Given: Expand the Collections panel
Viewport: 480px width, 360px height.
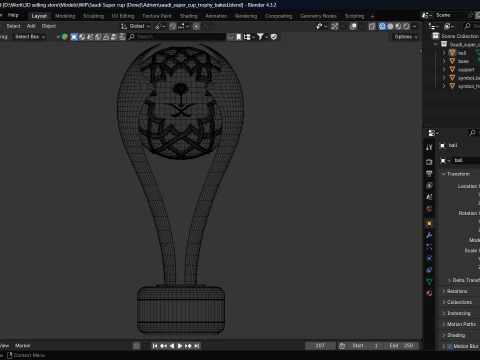Looking at the screenshot, I should 457,302.
